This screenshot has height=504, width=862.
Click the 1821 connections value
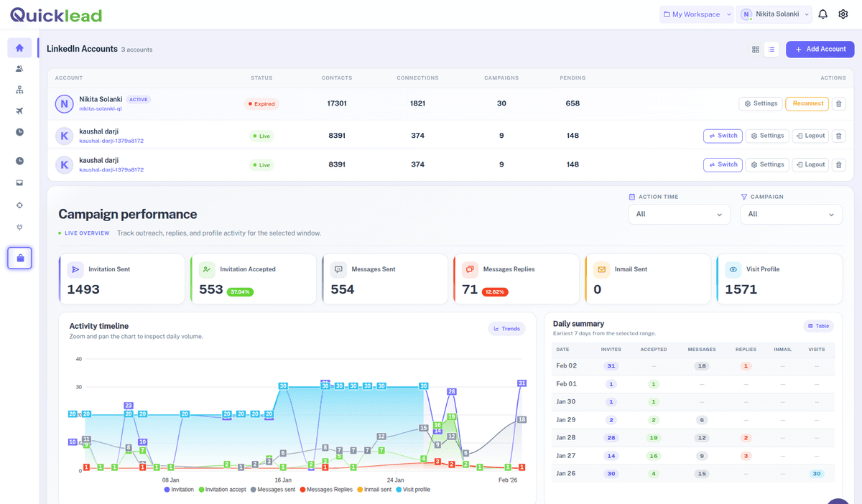pyautogui.click(x=417, y=103)
